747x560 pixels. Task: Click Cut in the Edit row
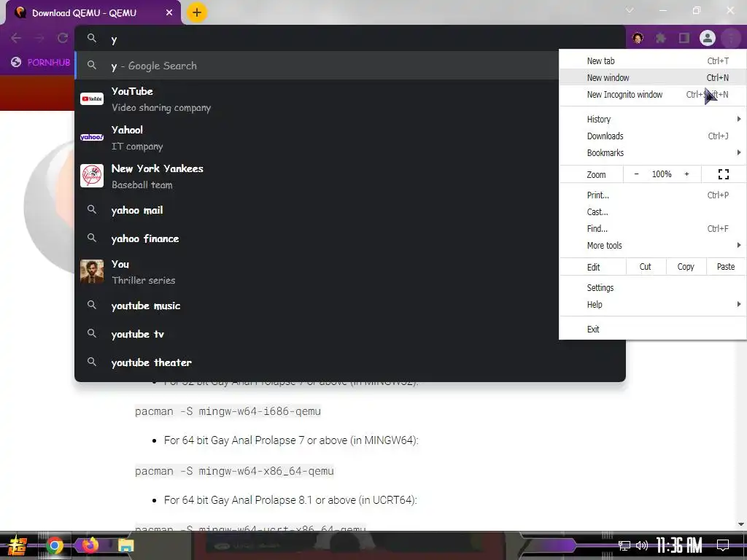[645, 267]
